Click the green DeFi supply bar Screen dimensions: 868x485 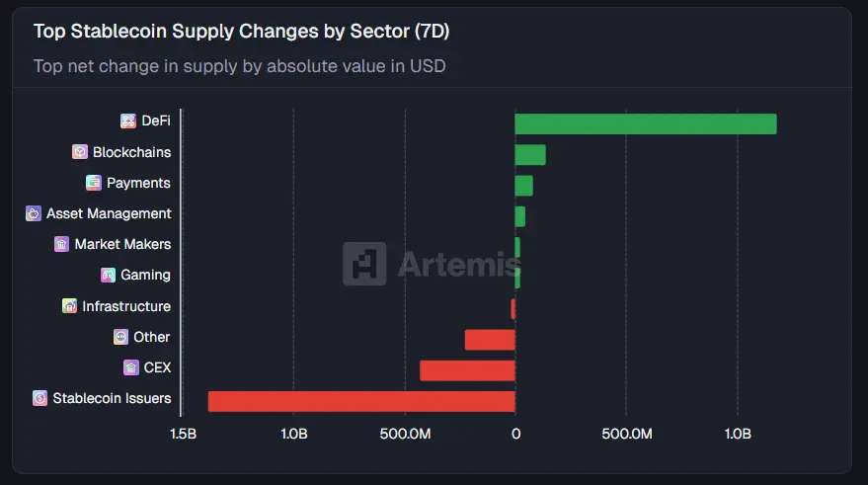(645, 123)
